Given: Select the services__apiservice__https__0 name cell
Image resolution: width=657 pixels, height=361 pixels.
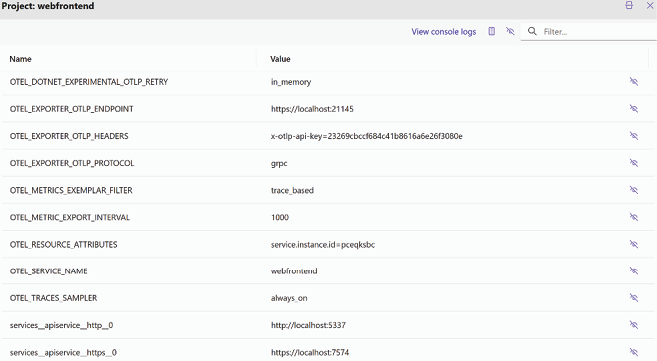Looking at the screenshot, I should (63, 352).
